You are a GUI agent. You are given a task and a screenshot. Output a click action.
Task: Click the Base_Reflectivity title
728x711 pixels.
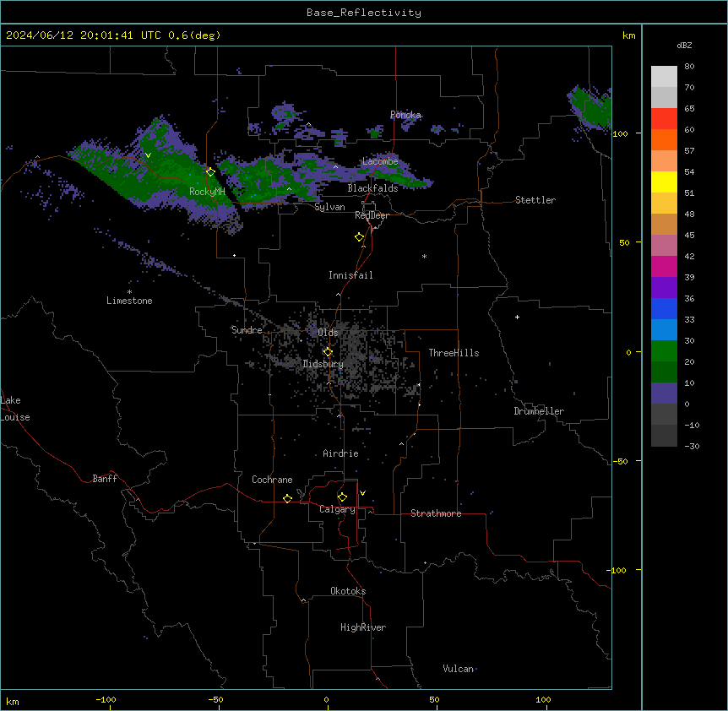click(x=364, y=13)
